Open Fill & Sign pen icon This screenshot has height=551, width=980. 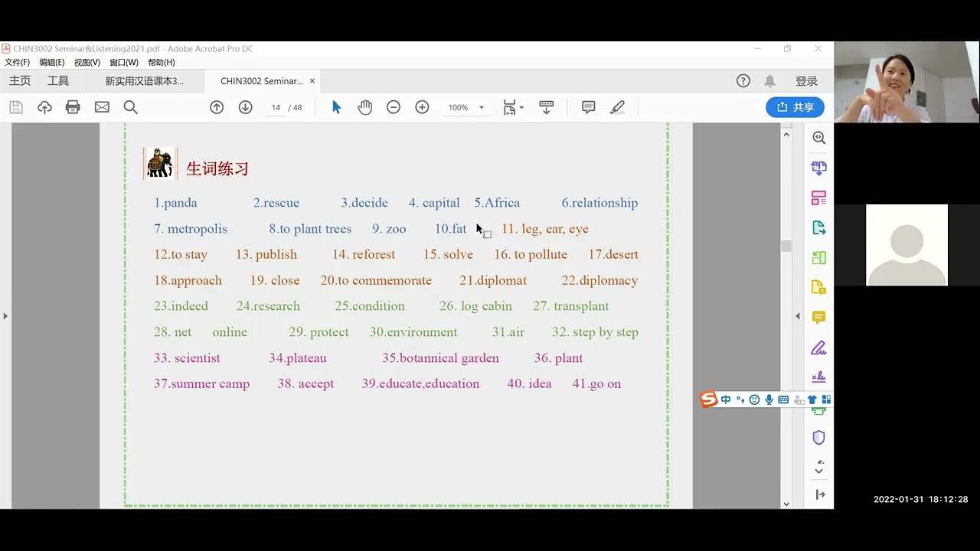tap(818, 347)
